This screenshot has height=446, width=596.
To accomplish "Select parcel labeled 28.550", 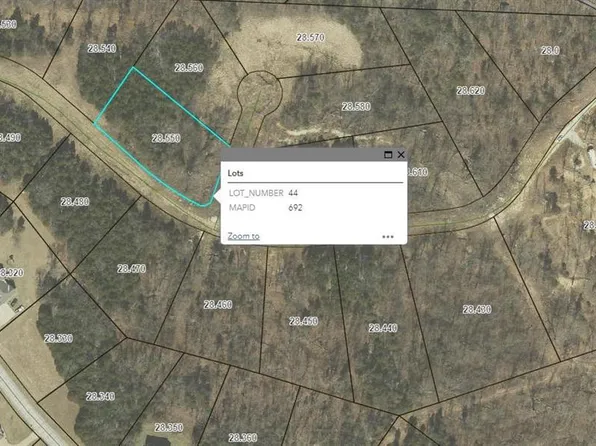I will pyautogui.click(x=166, y=138).
